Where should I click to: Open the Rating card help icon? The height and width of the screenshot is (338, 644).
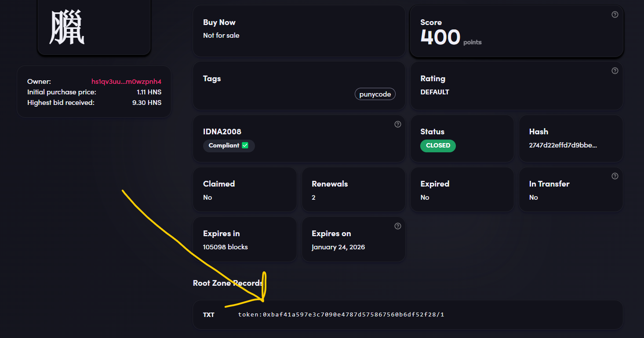(x=615, y=71)
